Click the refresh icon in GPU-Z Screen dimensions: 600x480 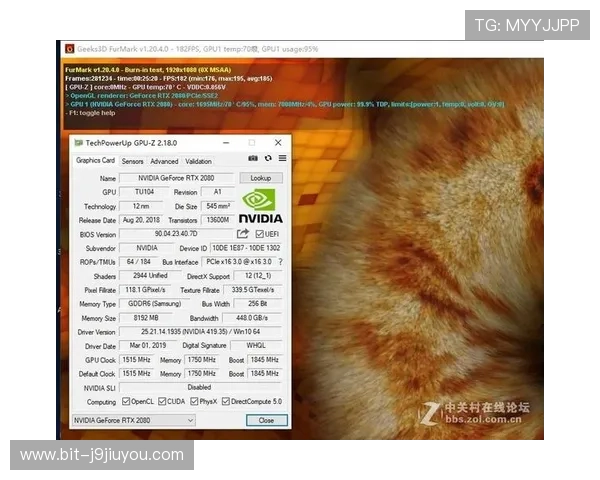click(x=268, y=159)
